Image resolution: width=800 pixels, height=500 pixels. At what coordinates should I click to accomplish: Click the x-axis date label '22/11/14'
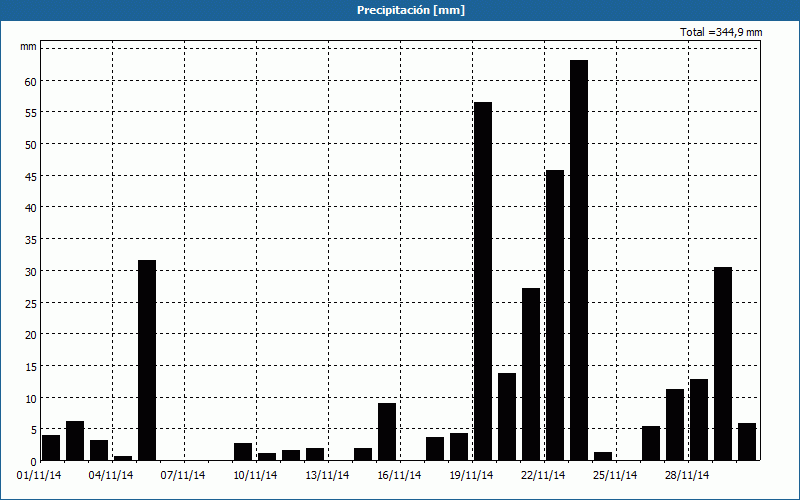coord(543,476)
